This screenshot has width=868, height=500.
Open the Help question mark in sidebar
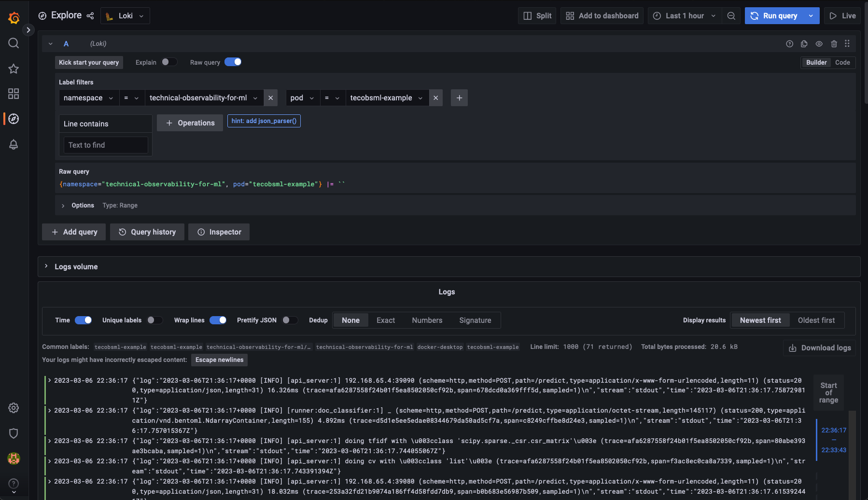pyautogui.click(x=14, y=484)
